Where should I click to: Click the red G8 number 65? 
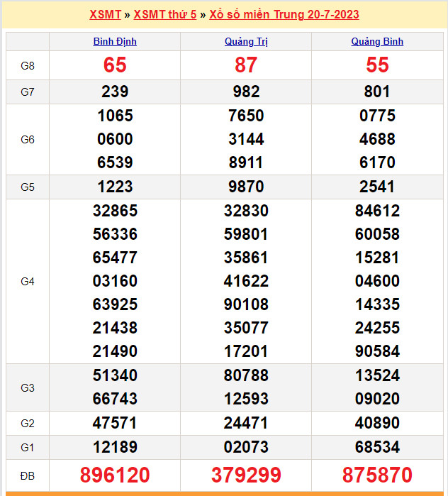point(115,65)
